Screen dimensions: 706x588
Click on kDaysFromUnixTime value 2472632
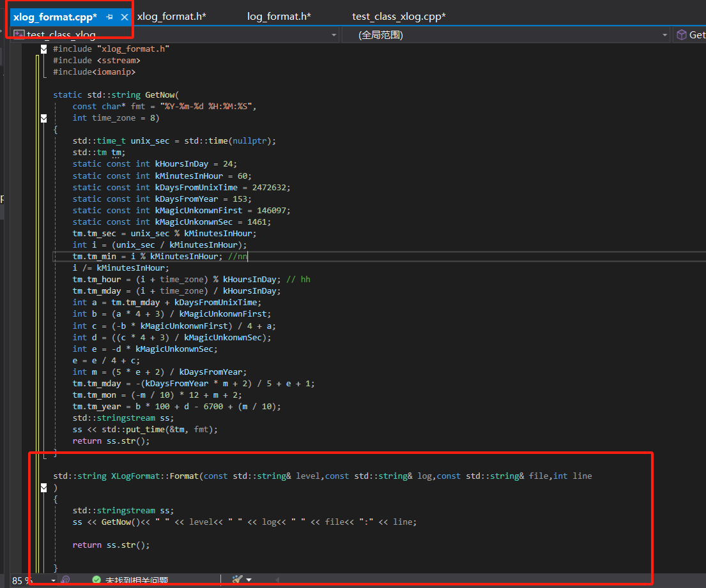click(x=269, y=188)
